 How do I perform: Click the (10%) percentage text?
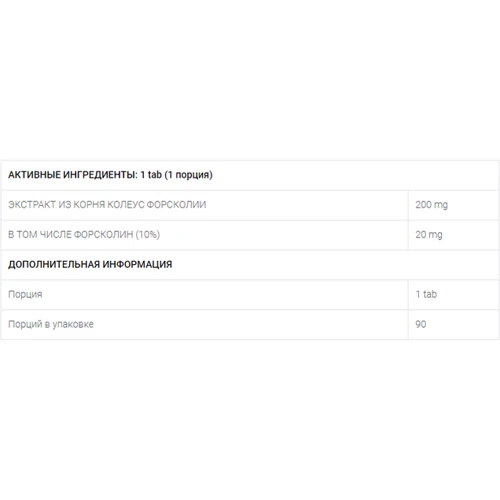[x=148, y=235]
